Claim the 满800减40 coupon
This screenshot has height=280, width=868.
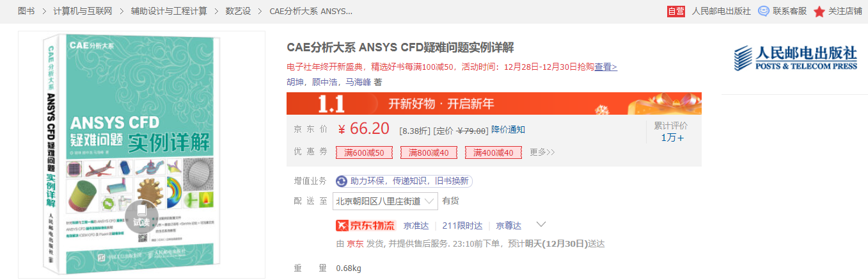point(429,152)
